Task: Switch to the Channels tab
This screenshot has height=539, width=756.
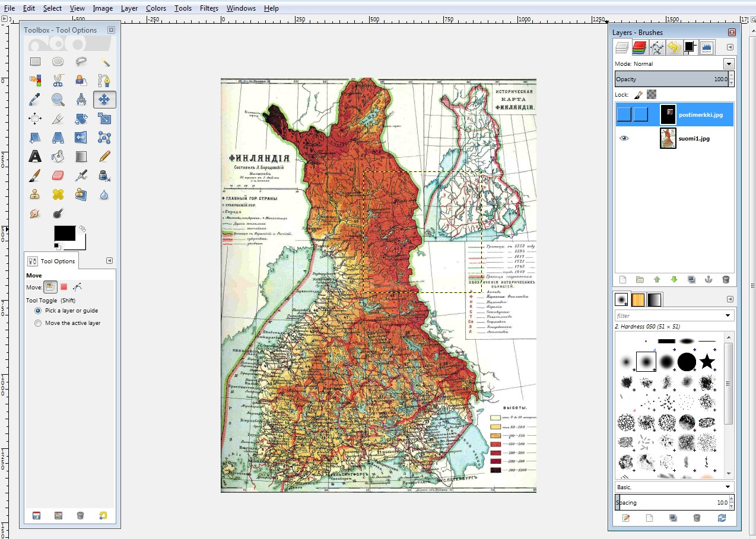Action: [639, 47]
